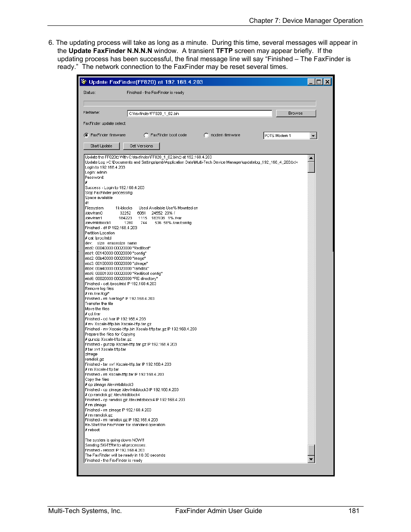Image resolution: width=411 pixels, height=532 pixels.
Task: Maximize the Update FaxFinder window
Action: (x=319, y=82)
